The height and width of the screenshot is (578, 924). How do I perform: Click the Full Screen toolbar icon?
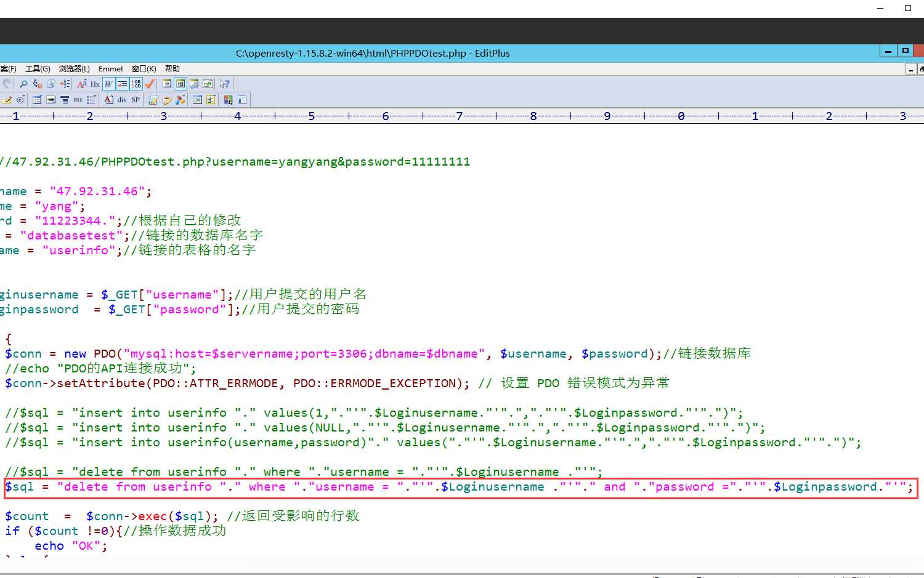[208, 84]
